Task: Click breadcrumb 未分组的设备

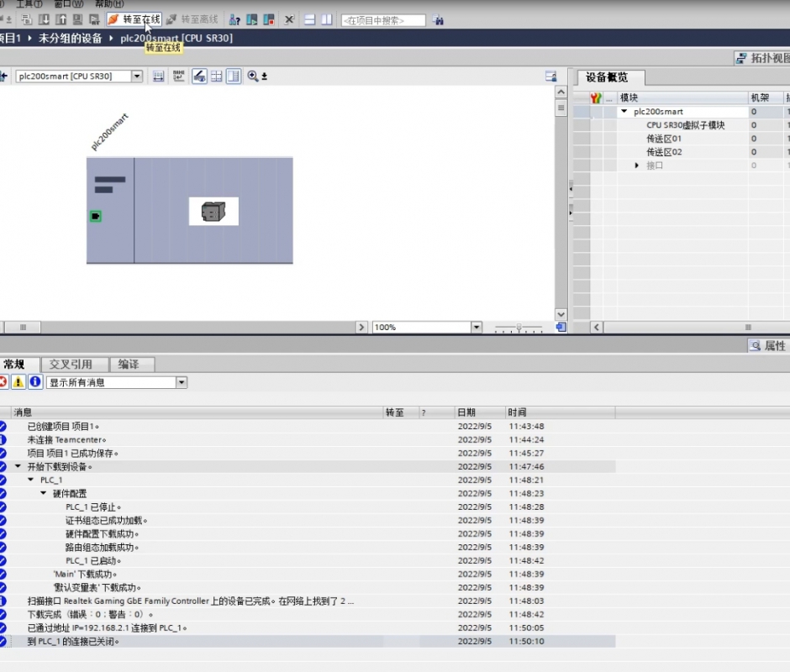Action: pos(70,39)
